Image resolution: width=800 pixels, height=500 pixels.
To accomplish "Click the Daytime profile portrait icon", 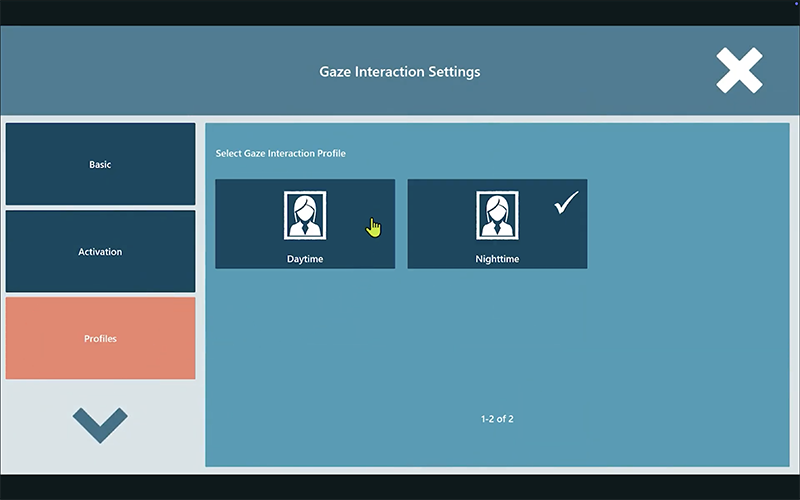I will pos(305,215).
